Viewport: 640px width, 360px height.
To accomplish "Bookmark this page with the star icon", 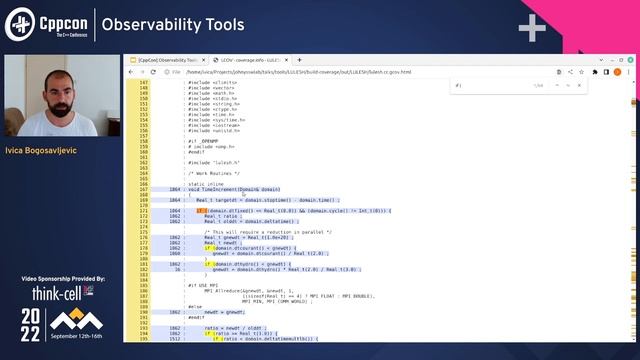I will pos(582,72).
